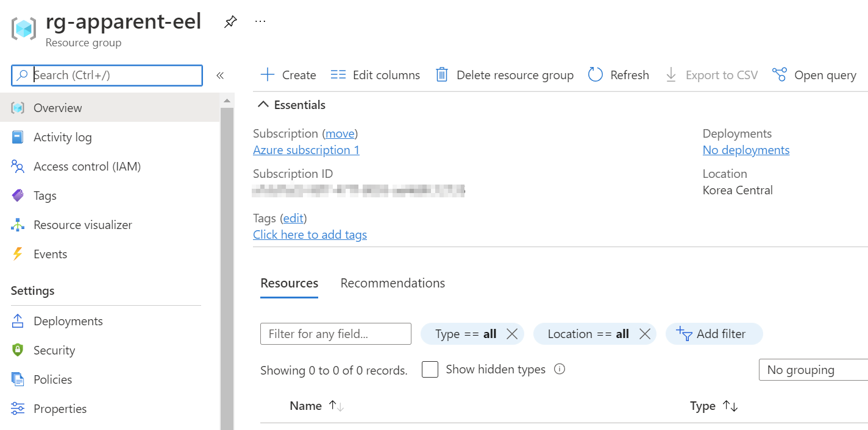Remove the Location == all filter
The width and height of the screenshot is (868, 430).
(644, 334)
